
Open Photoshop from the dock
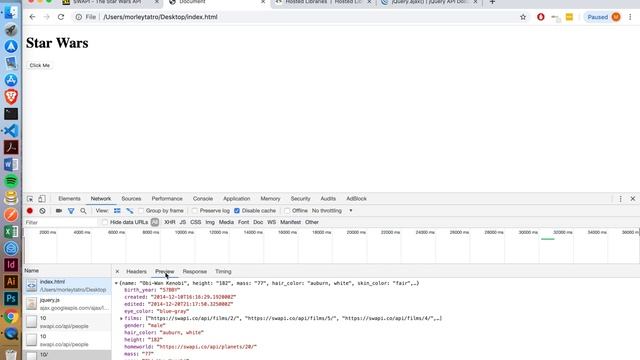click(11, 298)
